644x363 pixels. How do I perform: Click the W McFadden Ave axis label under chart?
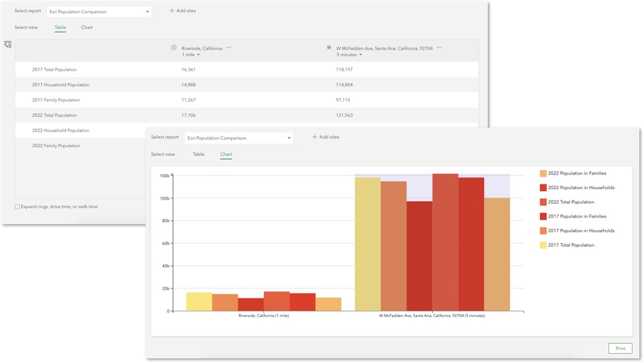[432, 316]
